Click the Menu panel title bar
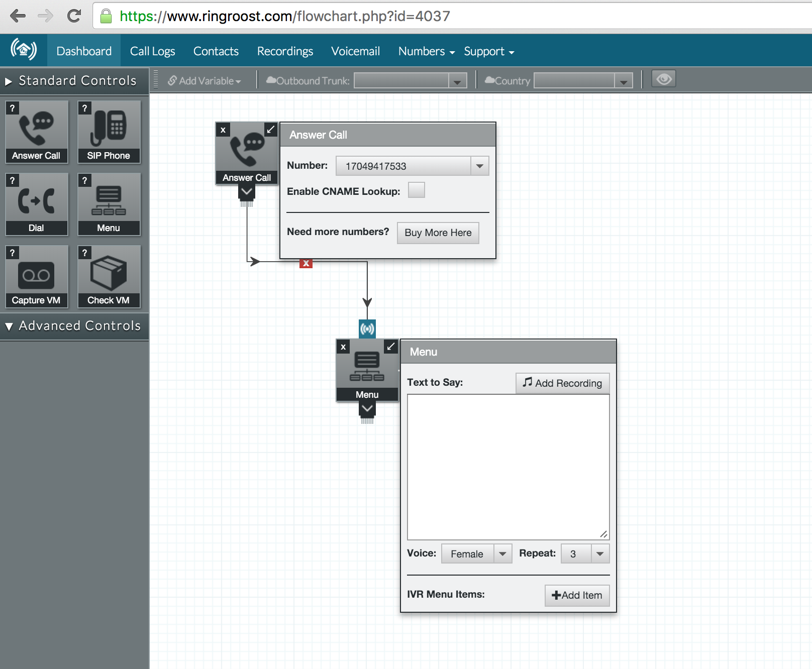 point(509,352)
